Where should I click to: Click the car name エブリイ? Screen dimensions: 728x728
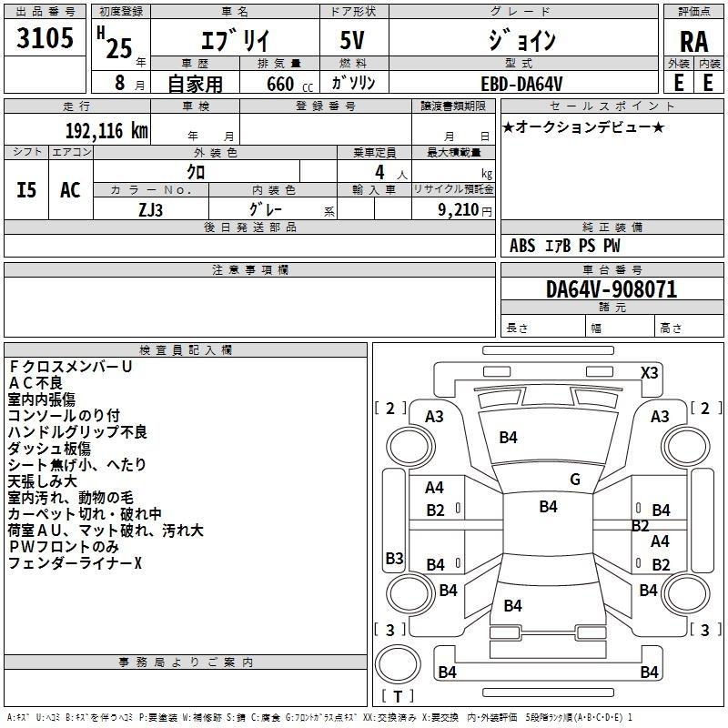tap(235, 39)
